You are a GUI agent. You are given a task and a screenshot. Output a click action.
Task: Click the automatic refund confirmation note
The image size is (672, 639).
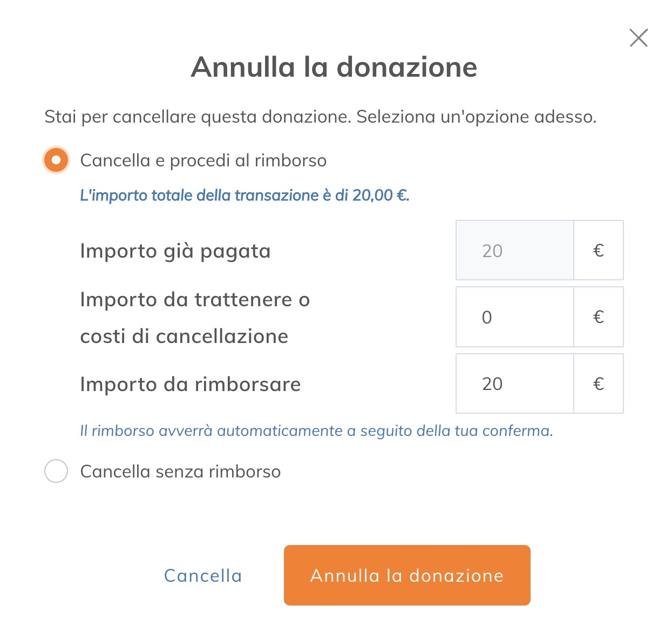(x=316, y=431)
